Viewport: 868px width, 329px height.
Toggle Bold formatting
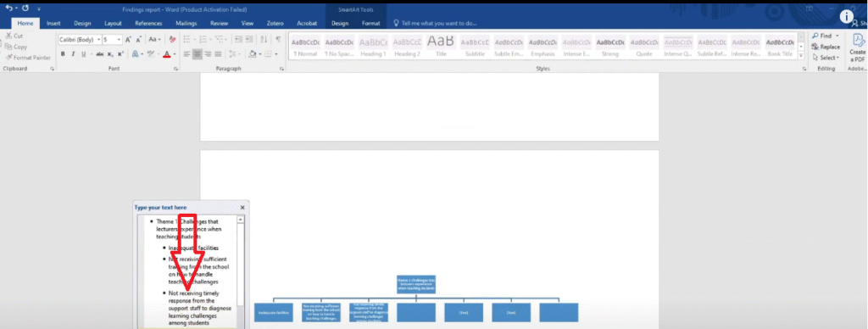[x=63, y=54]
